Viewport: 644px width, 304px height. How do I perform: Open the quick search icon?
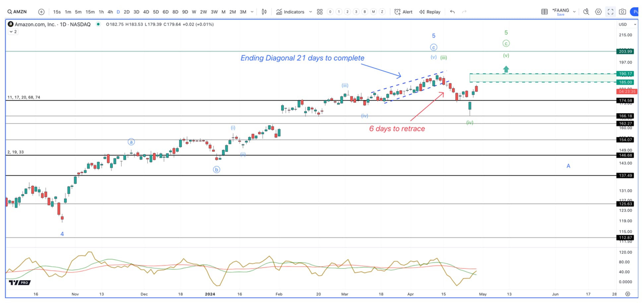tap(586, 12)
